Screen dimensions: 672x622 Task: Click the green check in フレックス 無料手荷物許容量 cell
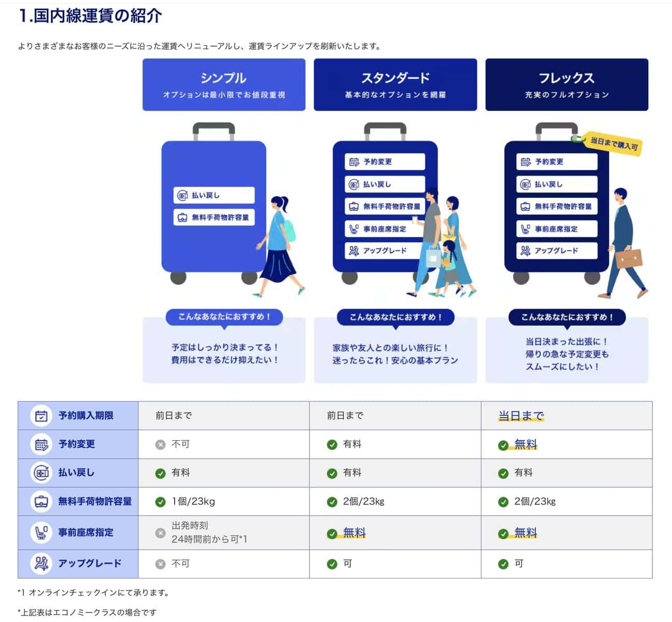(503, 502)
